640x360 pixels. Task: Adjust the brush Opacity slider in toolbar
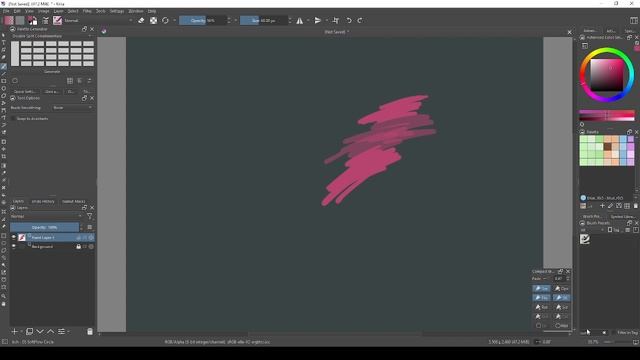203,20
